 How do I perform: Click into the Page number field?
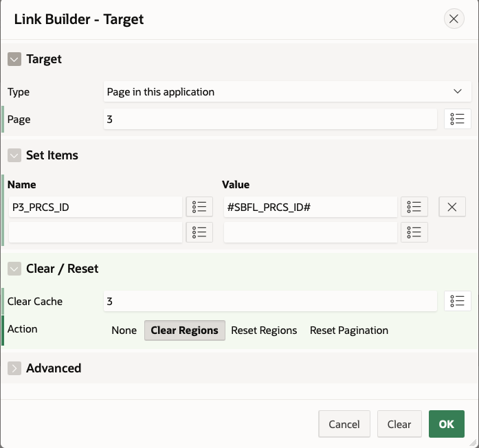tap(270, 119)
